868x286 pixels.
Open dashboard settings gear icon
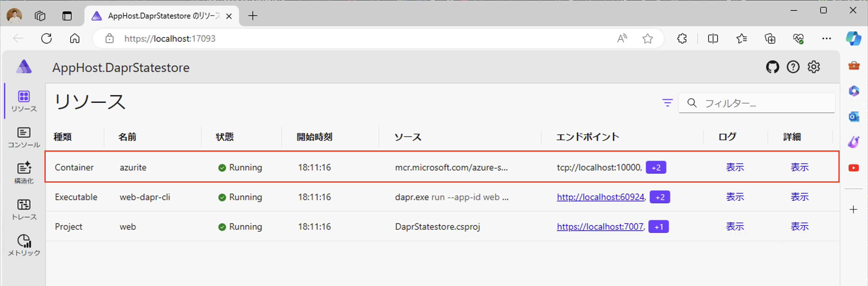pyautogui.click(x=813, y=67)
